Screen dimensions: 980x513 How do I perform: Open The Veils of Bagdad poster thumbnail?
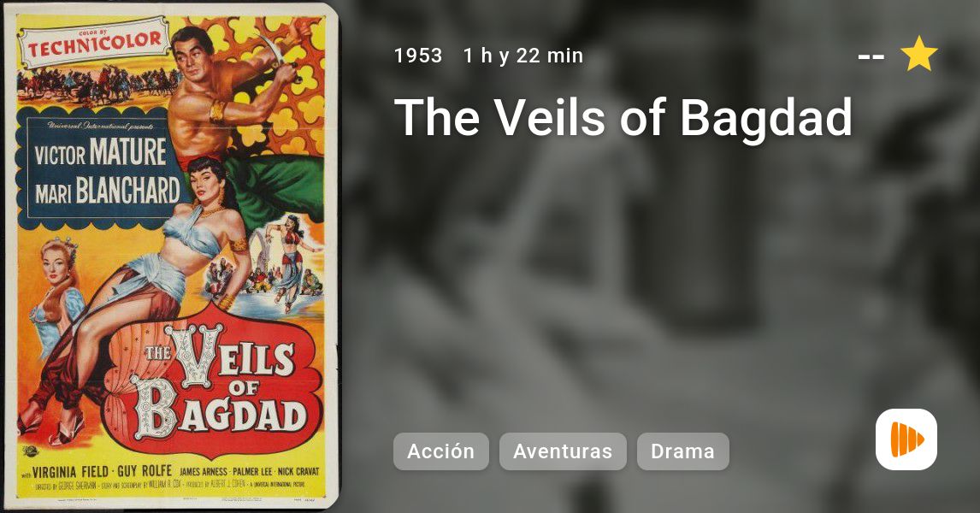click(x=171, y=256)
